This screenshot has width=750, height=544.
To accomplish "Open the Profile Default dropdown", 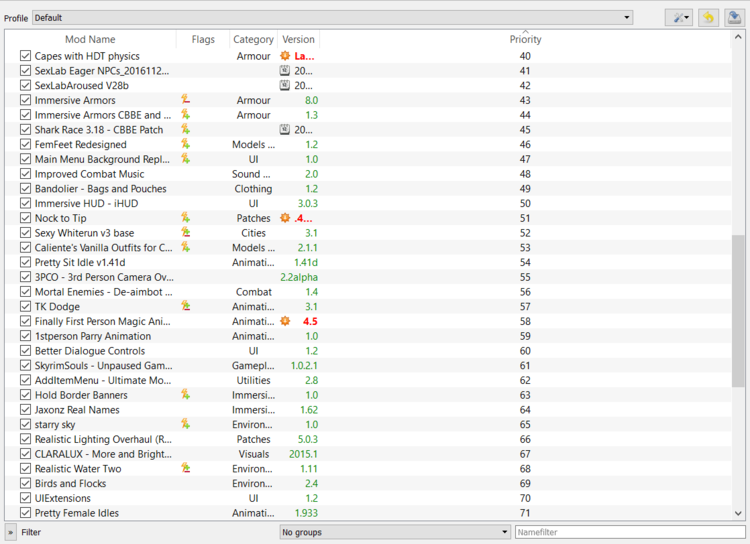I will coord(332,18).
